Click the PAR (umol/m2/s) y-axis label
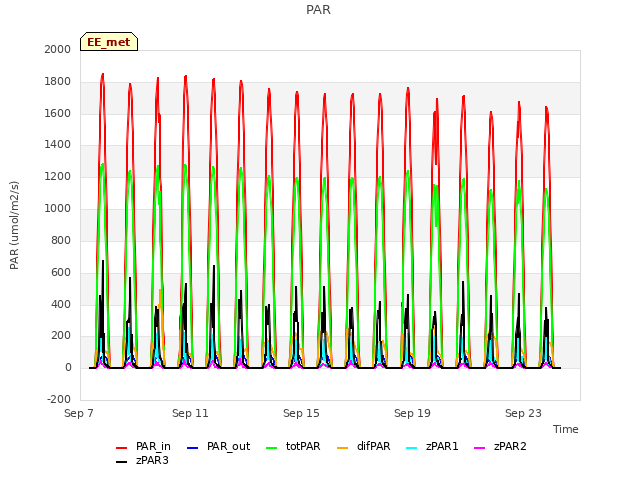Viewport: 640px width, 480px height. pos(14,225)
